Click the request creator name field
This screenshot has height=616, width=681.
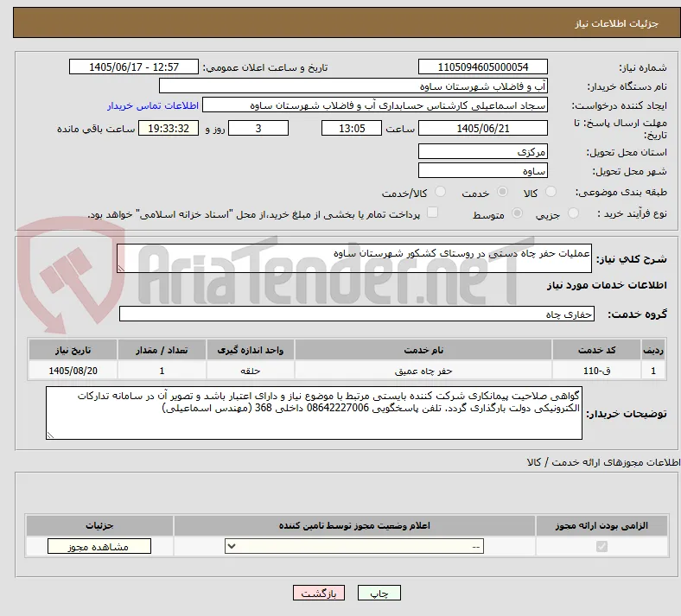(375, 105)
